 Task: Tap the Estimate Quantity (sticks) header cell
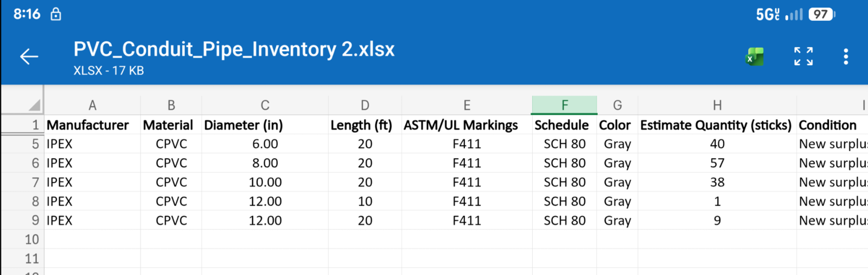pyautogui.click(x=716, y=125)
